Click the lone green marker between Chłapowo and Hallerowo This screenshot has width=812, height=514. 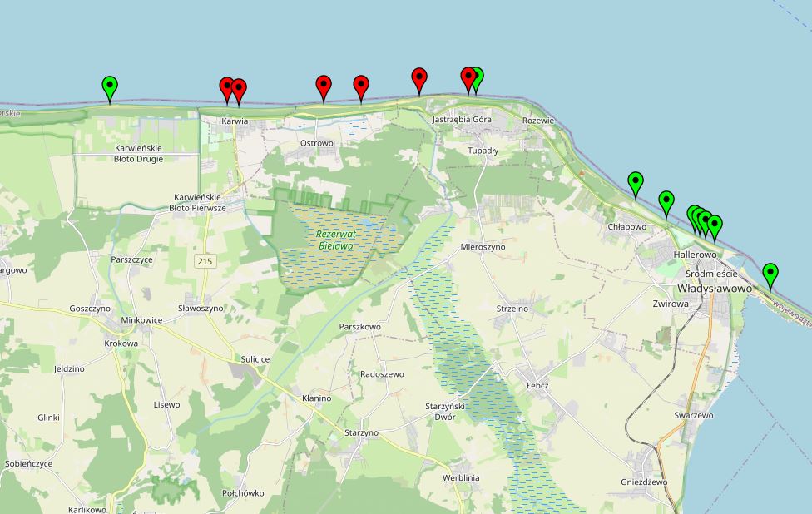pyautogui.click(x=666, y=201)
